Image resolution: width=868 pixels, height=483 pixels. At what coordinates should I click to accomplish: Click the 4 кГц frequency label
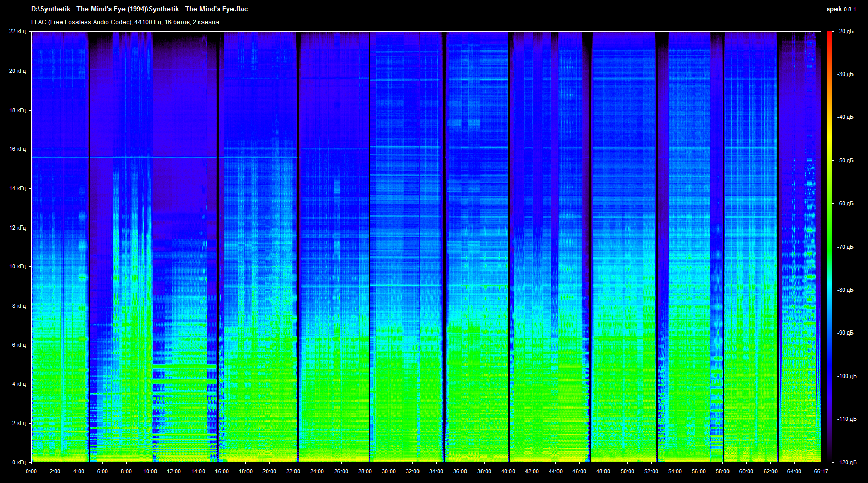(19, 384)
